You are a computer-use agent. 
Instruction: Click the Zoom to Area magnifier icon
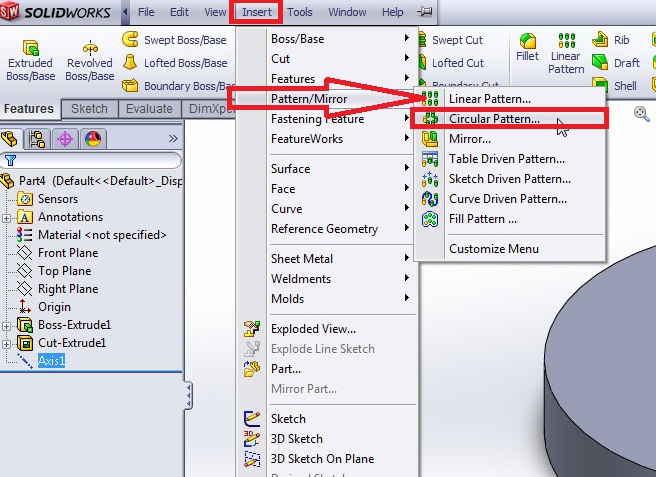(641, 113)
